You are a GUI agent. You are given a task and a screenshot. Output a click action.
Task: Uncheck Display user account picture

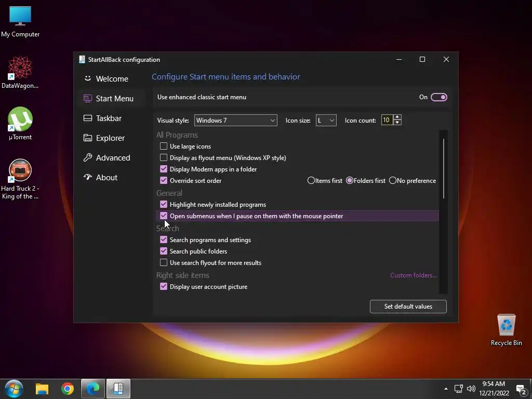164,286
